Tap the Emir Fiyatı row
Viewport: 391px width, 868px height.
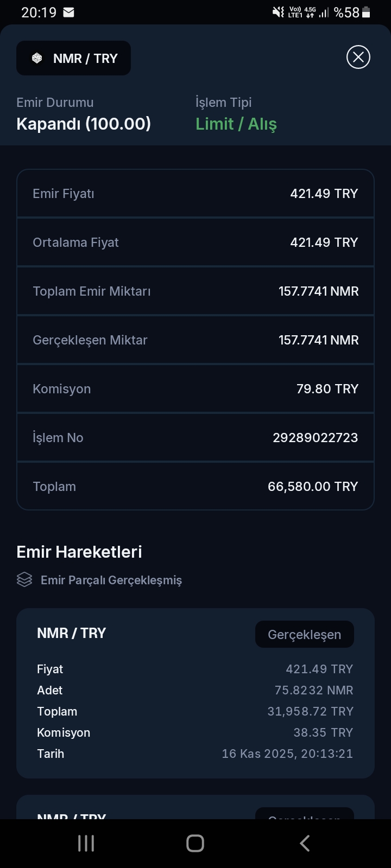click(195, 194)
